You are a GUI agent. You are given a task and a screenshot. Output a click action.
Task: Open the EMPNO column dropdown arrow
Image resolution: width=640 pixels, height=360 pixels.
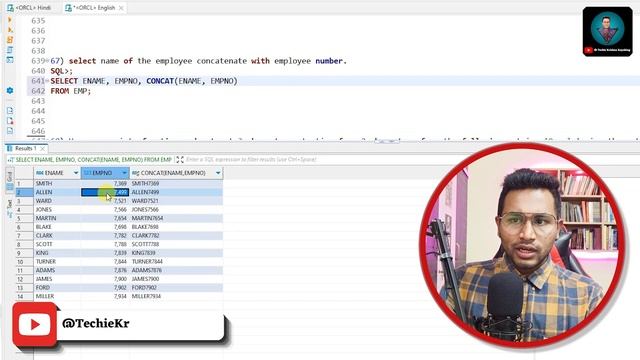click(124, 173)
